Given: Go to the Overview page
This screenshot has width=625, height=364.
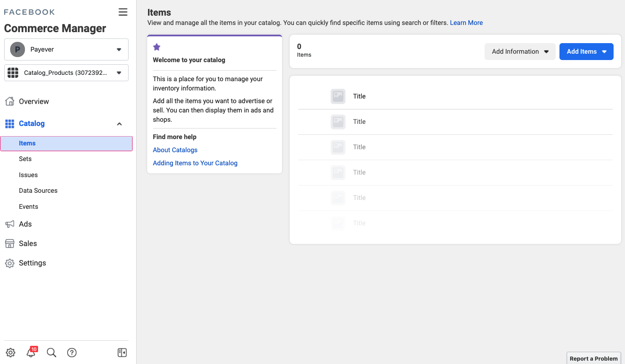Looking at the screenshot, I should coord(34,101).
